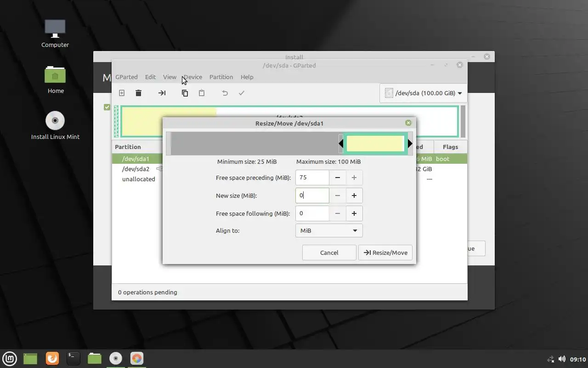Click the show desktop taskbar icon

[x=30, y=358]
